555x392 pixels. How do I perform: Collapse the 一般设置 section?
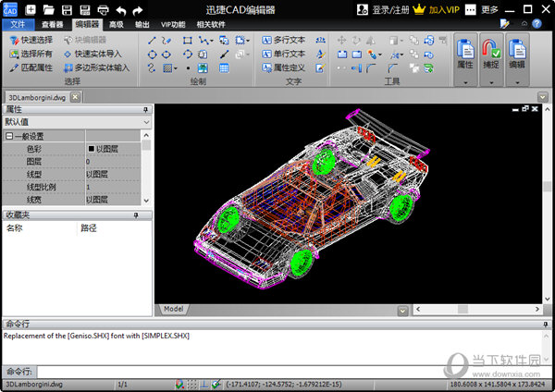[x=9, y=136]
